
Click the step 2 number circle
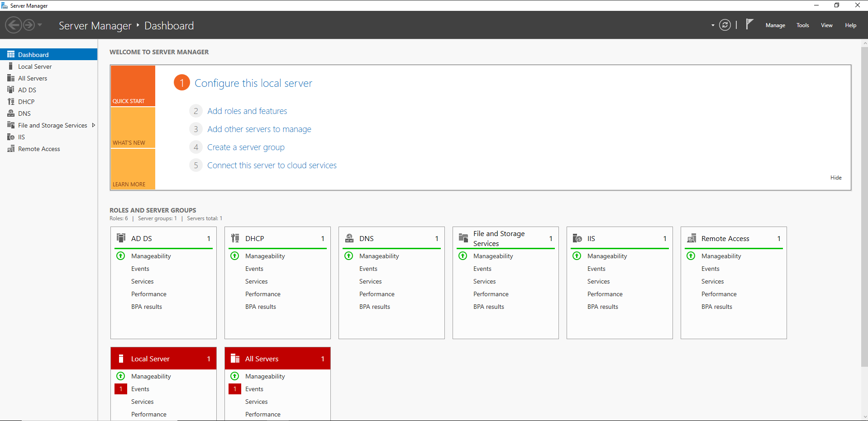(196, 111)
